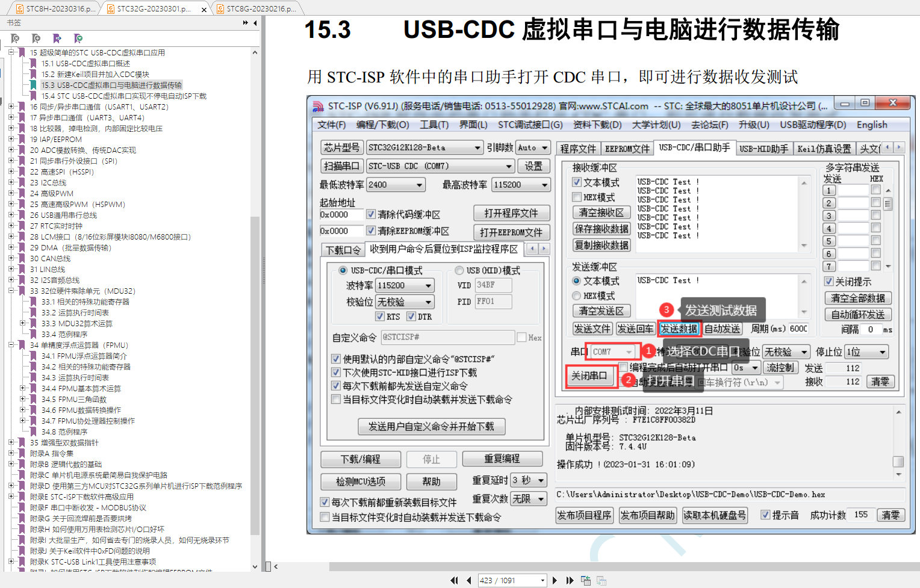Screen dimensions: 920x588
Task: Close the STC32G-20230301 PDF tab
Action: 204,9
